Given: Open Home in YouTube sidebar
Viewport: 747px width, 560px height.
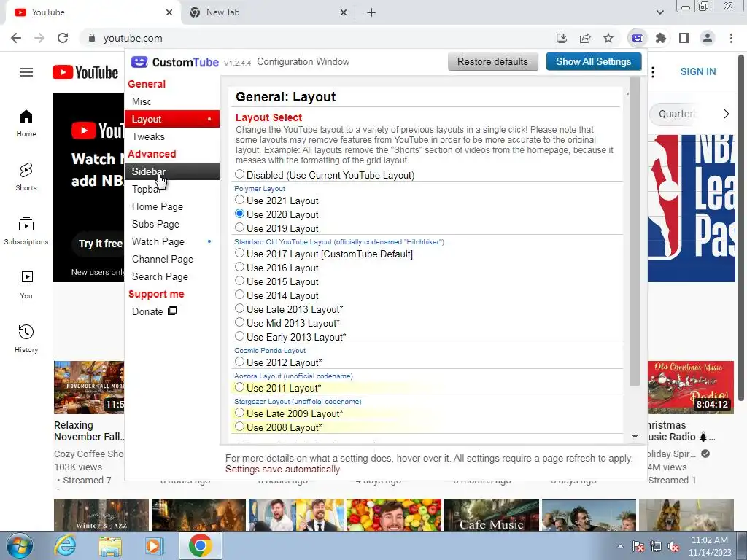Looking at the screenshot, I should coord(26,122).
